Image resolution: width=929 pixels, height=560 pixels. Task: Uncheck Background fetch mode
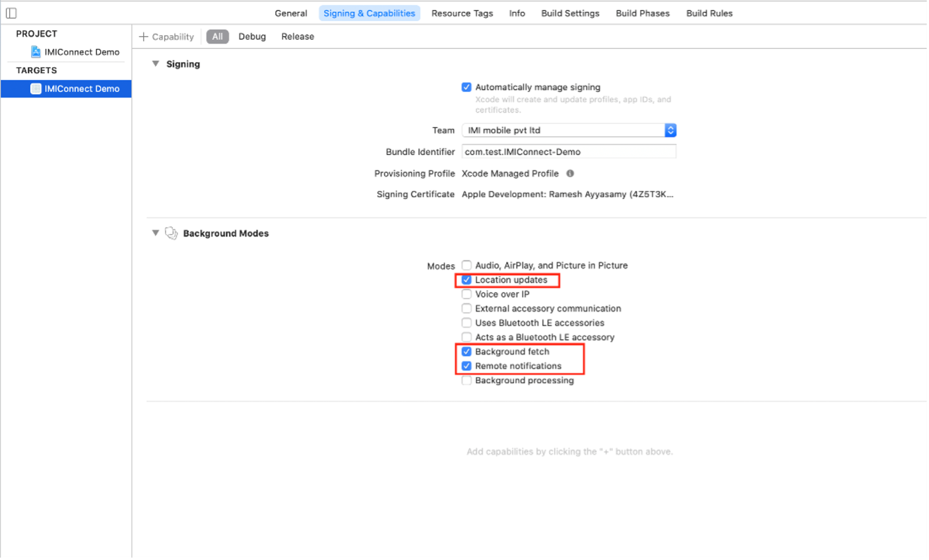(x=466, y=352)
